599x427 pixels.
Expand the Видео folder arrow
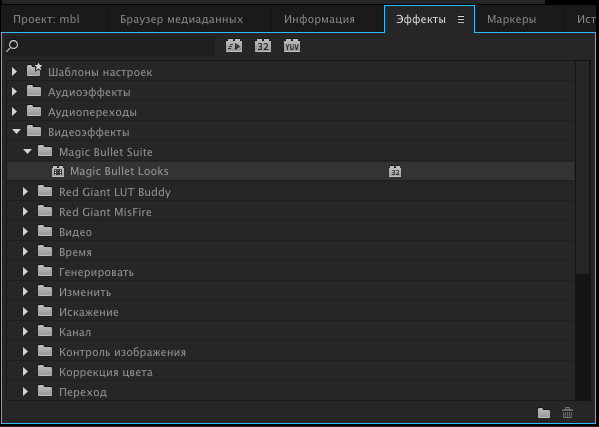pos(26,231)
